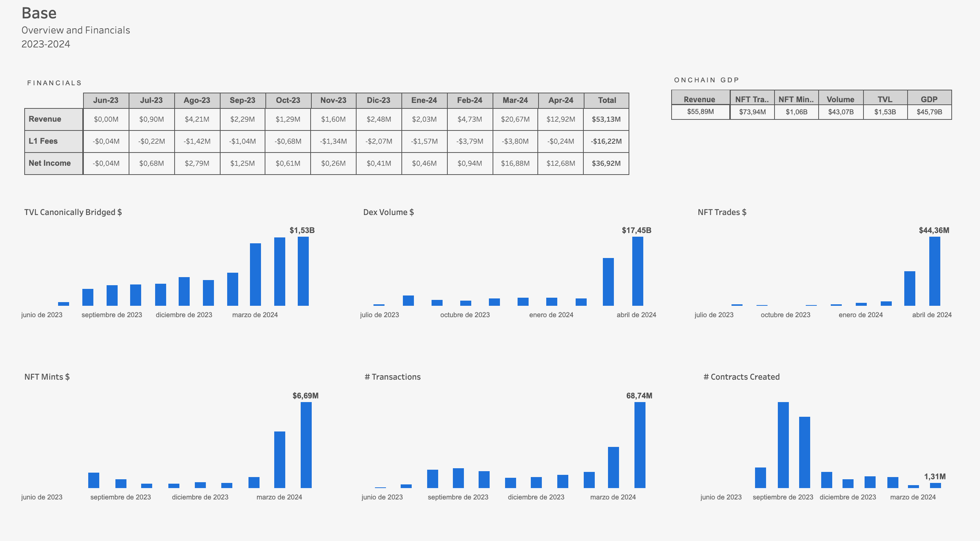980x541 pixels.
Task: Click the Feb-24 Revenue cell $4,73M
Action: [469, 119]
